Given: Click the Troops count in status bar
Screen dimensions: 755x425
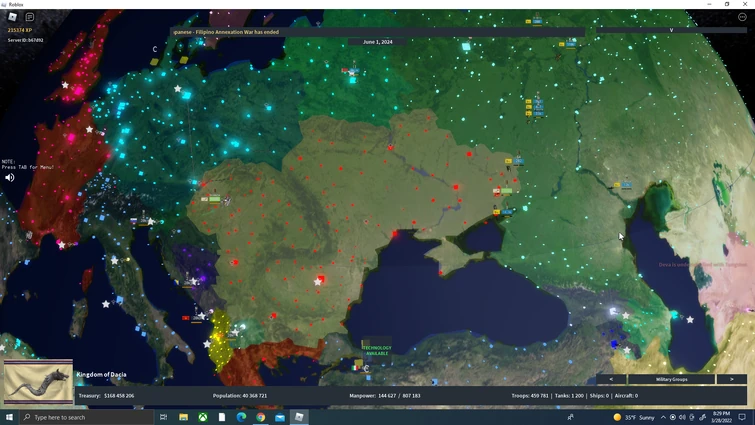Looking at the screenshot, I should point(530,396).
